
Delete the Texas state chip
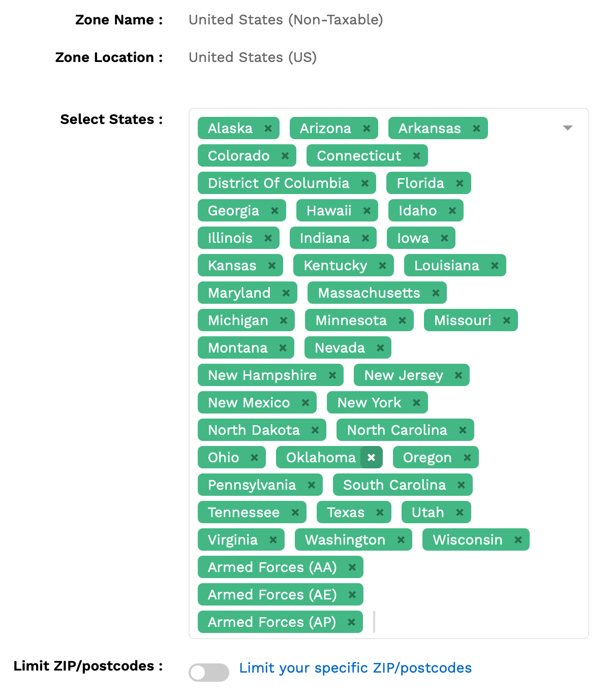(x=380, y=513)
